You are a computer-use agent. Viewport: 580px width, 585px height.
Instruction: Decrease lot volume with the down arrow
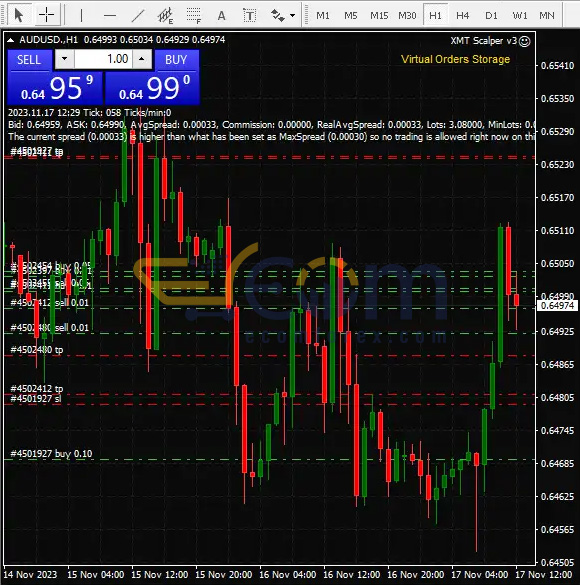65,59
